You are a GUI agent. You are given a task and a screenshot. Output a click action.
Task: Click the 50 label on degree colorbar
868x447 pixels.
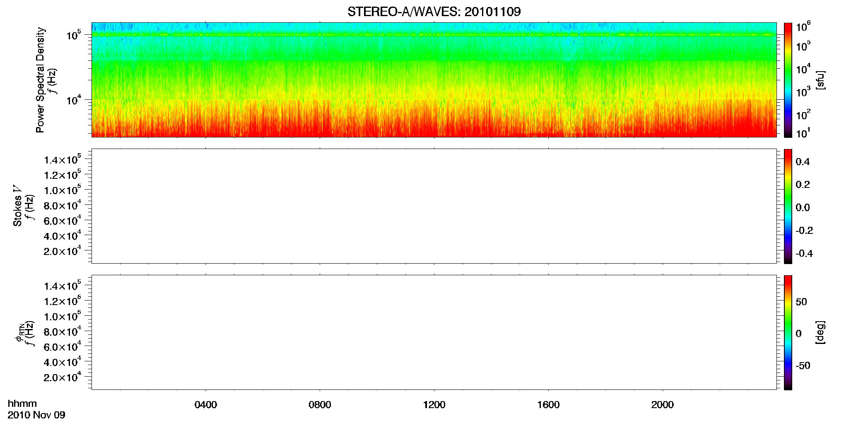(801, 302)
